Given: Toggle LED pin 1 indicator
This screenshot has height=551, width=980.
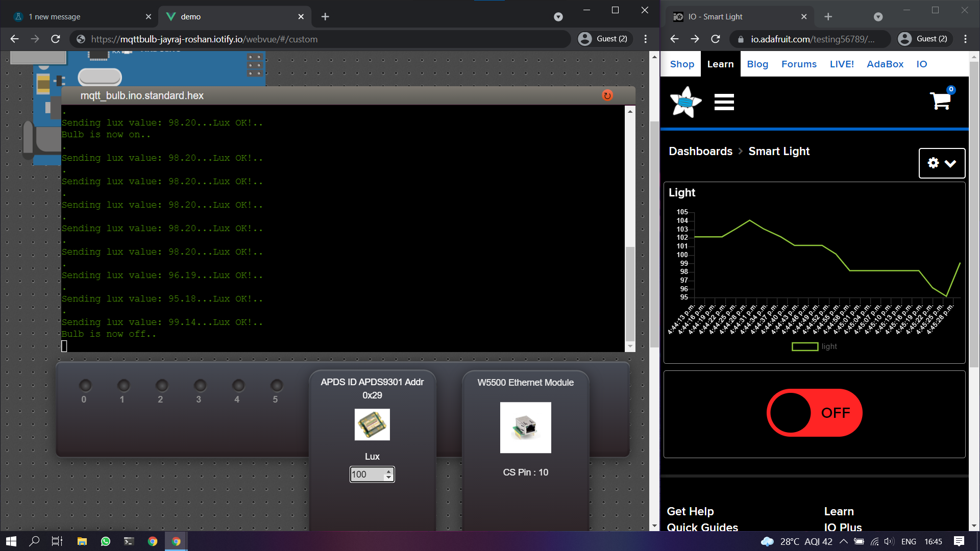Looking at the screenshot, I should pos(123,385).
